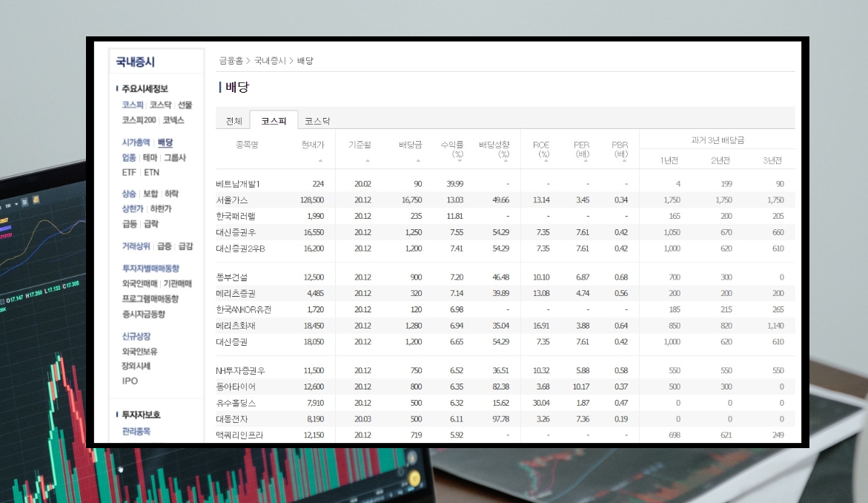
Task: Open 증시자금동향 in sidebar
Action: (144, 314)
